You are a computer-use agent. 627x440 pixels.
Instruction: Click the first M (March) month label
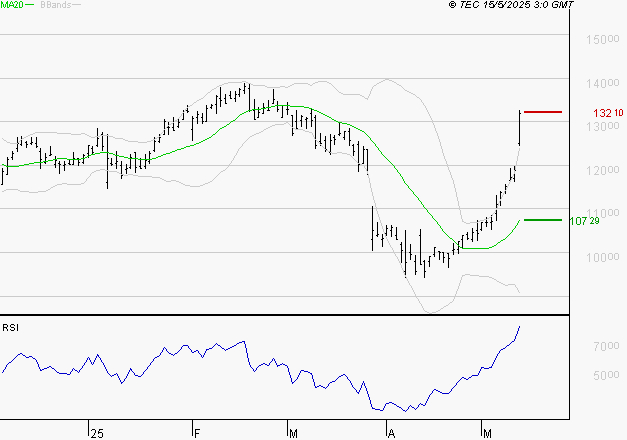click(x=293, y=434)
